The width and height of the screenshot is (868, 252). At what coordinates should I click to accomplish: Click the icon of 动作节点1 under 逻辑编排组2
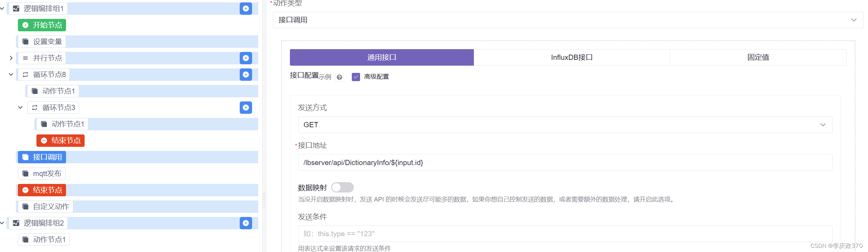25,240
